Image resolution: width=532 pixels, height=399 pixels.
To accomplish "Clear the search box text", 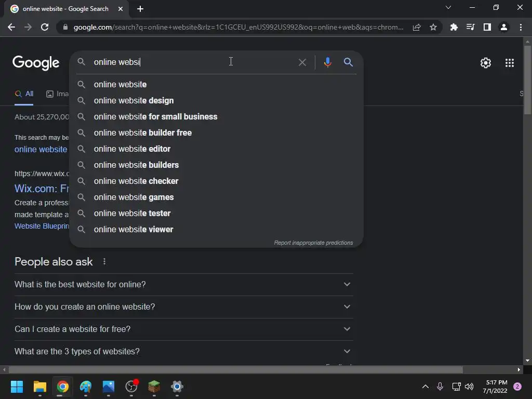I will point(302,62).
